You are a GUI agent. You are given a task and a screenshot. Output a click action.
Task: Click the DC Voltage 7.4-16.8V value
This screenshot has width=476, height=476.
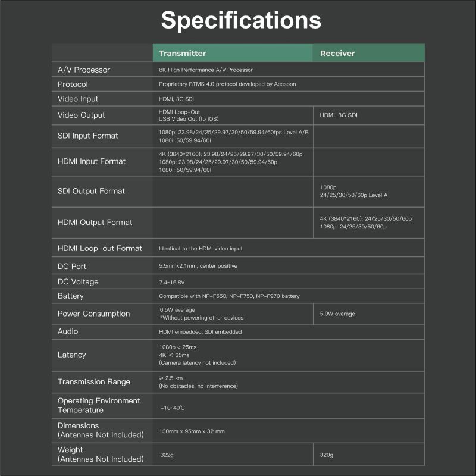pyautogui.click(x=171, y=282)
